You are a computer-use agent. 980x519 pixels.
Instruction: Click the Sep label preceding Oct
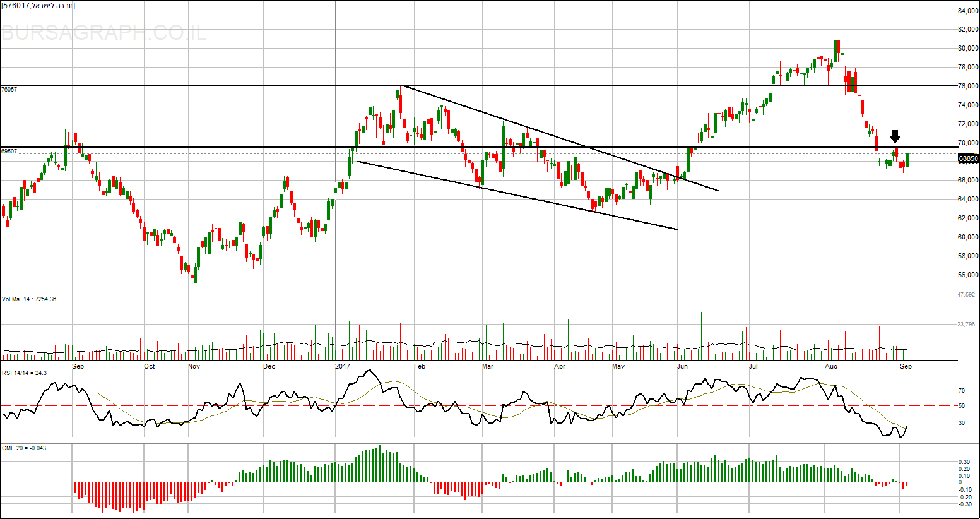click(x=78, y=366)
